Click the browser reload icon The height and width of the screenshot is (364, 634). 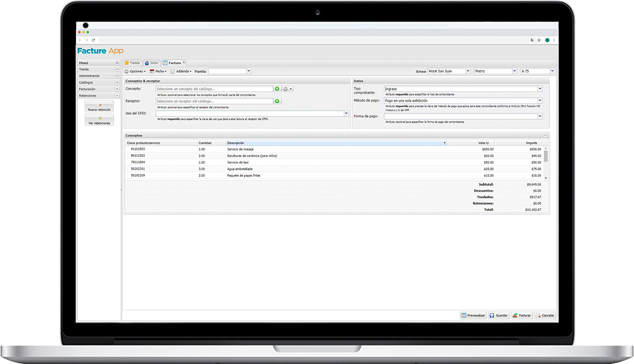(x=94, y=40)
